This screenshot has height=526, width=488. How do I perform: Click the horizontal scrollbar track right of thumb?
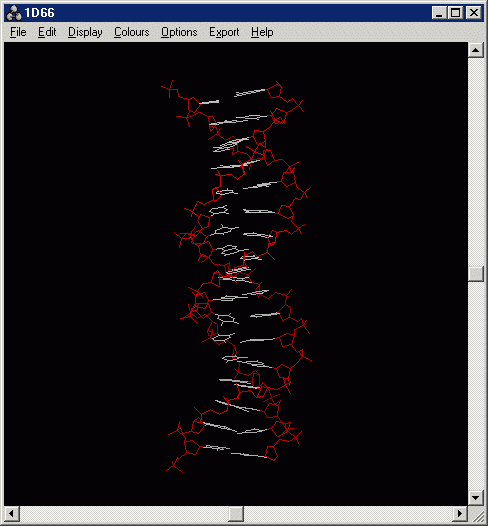click(x=348, y=514)
